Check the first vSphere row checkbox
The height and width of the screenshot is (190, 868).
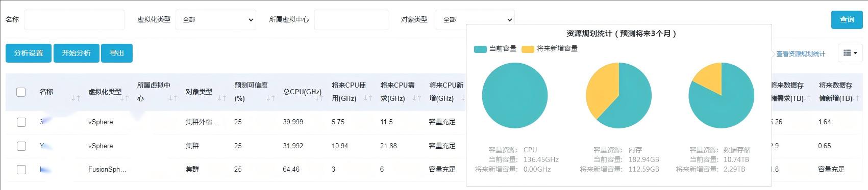point(21,122)
